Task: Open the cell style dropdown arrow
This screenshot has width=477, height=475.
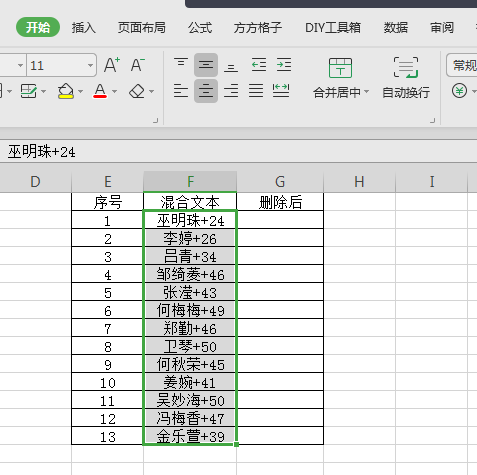Action: (43, 91)
